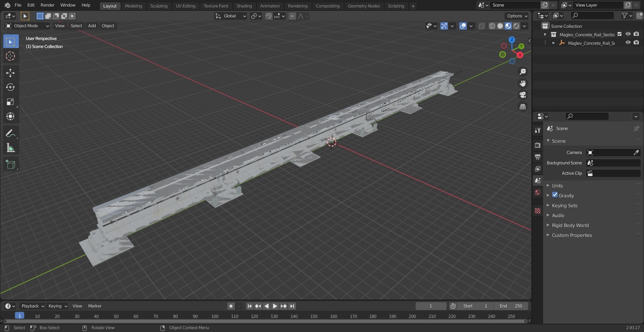The image size is (644, 332).
Task: Switch to rendered shading mode
Action: (516, 26)
